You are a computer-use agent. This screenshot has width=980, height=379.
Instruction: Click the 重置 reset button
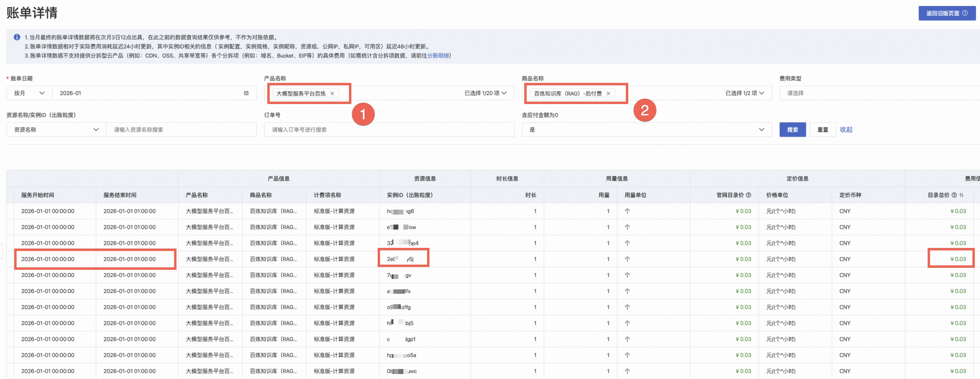click(822, 130)
